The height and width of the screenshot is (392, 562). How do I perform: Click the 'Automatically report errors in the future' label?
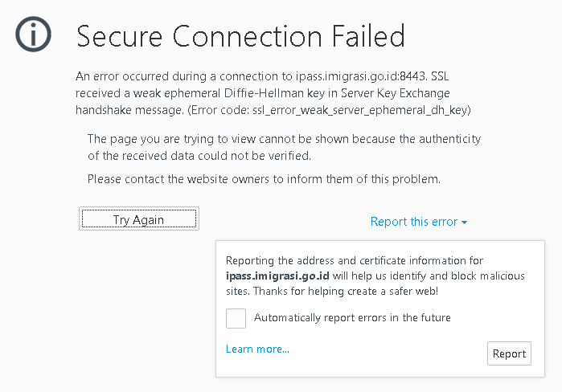(x=352, y=318)
